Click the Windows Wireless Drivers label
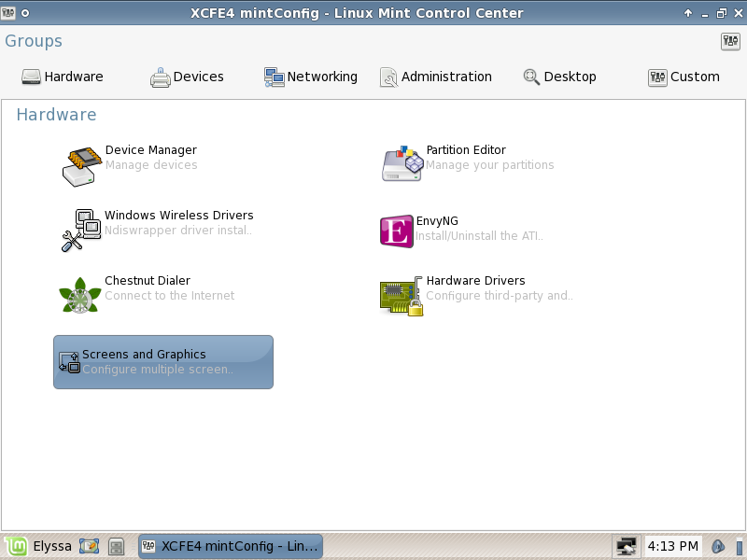Viewport: 747px width, 560px height. tap(178, 216)
